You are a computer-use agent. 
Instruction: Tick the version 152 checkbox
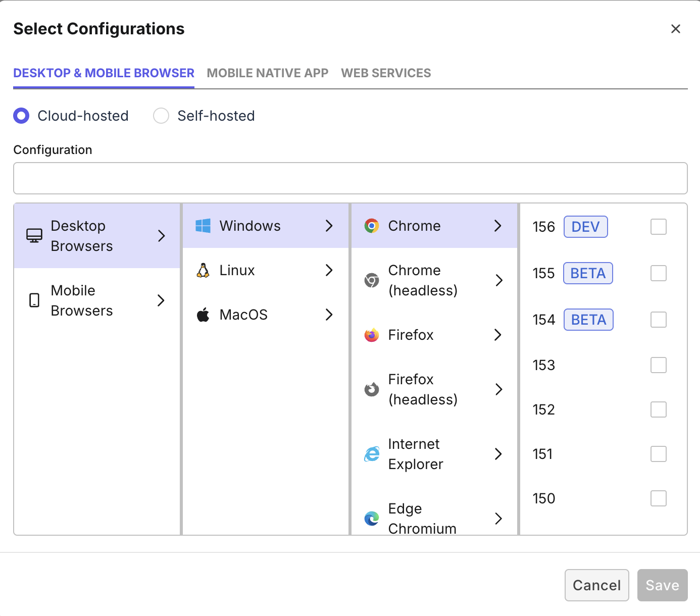click(x=659, y=409)
